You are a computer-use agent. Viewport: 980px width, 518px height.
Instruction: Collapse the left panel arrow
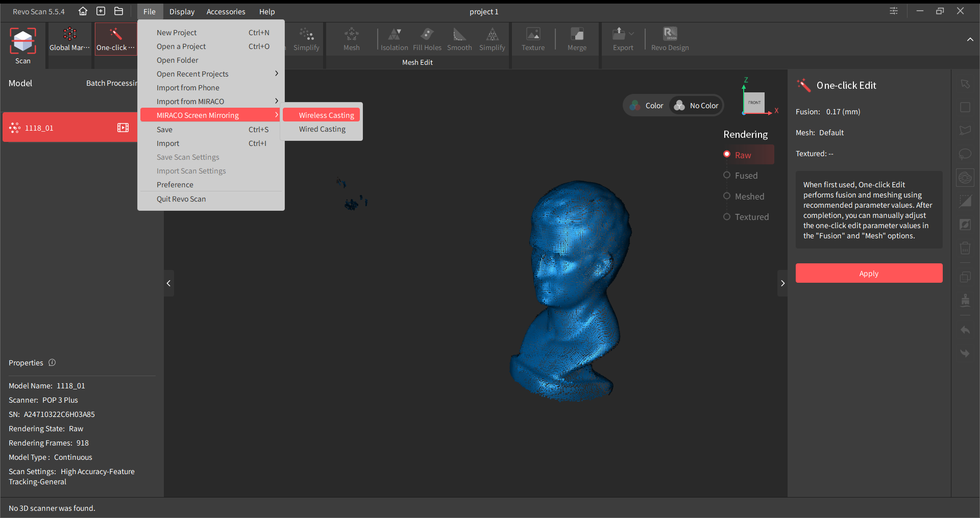(168, 283)
